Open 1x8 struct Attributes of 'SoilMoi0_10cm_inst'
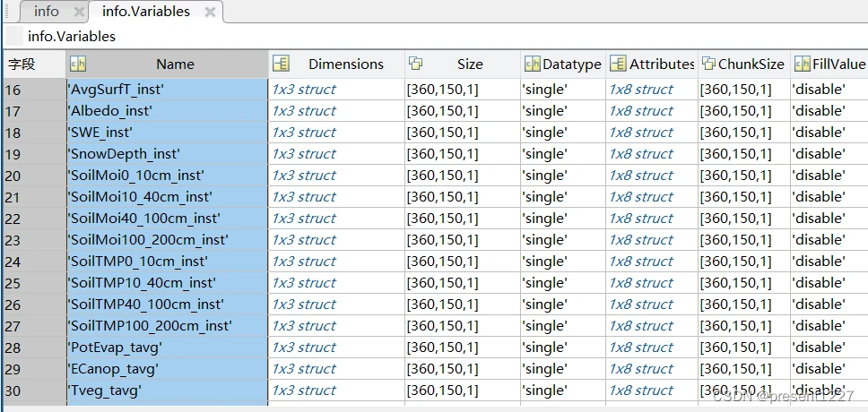The width and height of the screenshot is (868, 412). coord(640,176)
